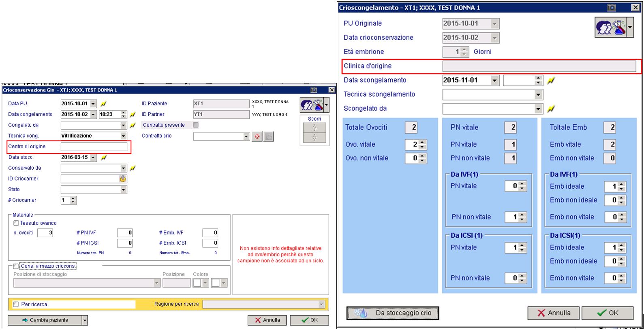
Task: Click the lightning icon beside Data scongelamento
Action: point(550,81)
